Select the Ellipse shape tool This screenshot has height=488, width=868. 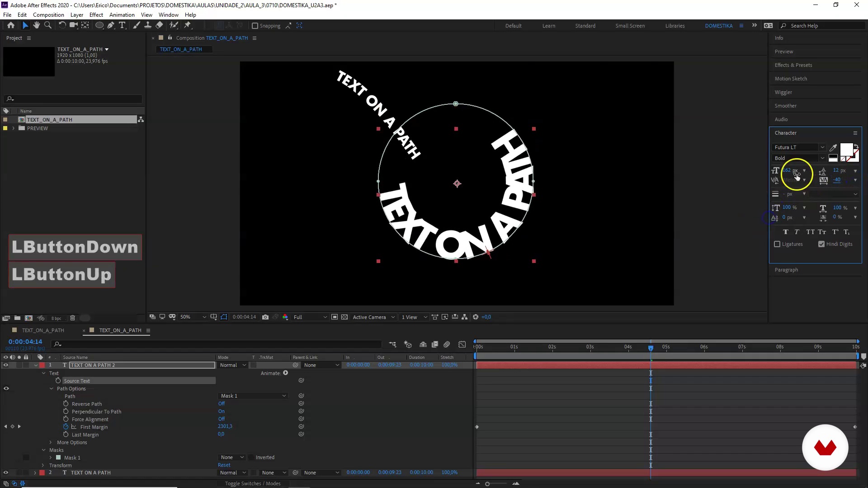coord(99,25)
